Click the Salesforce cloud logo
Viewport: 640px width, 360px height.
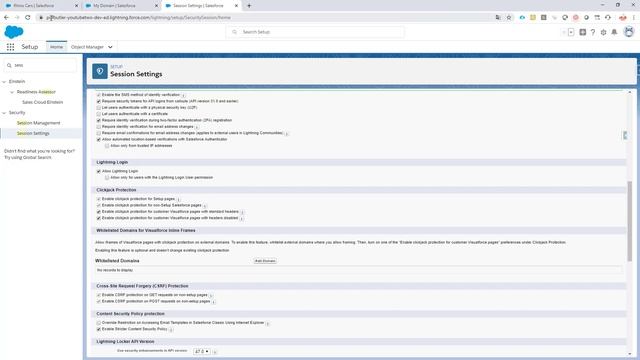point(14,32)
